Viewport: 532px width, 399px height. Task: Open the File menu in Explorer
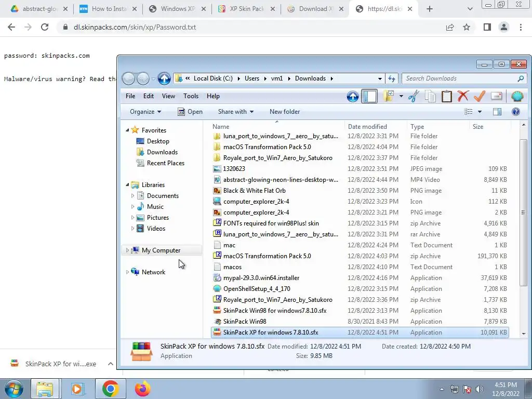click(130, 96)
